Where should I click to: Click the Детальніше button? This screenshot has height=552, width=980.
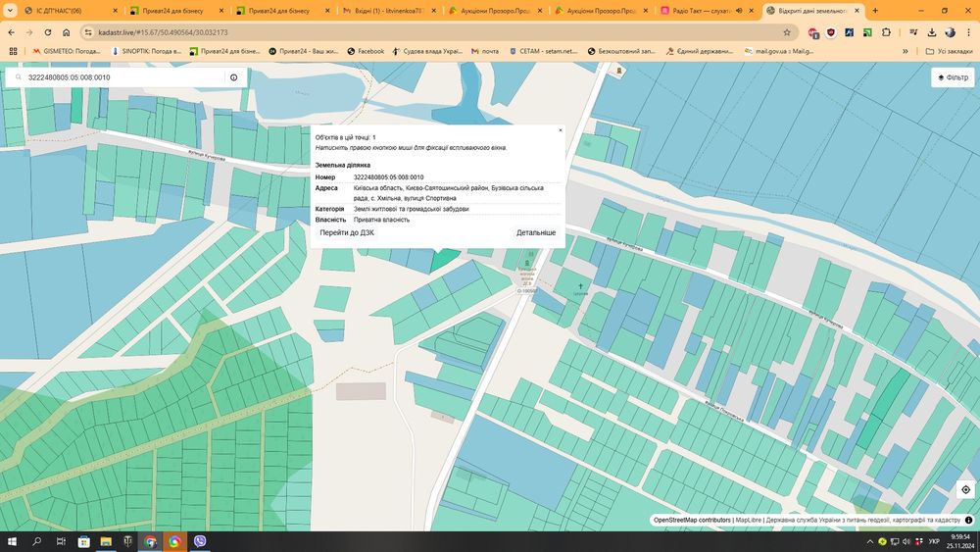tap(536, 233)
